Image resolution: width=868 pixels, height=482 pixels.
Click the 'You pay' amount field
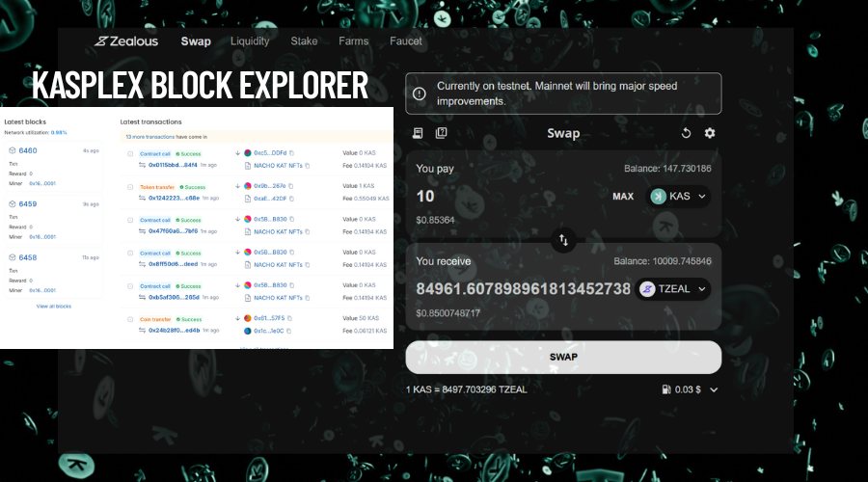point(425,196)
